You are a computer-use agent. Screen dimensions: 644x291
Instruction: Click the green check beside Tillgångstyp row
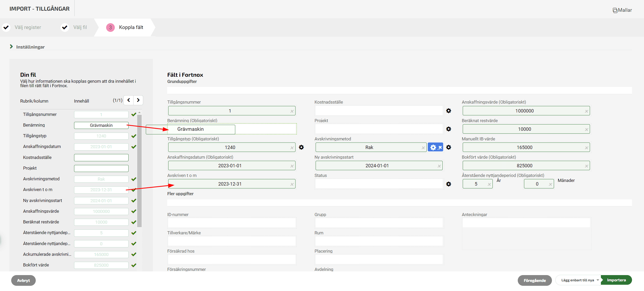click(134, 136)
